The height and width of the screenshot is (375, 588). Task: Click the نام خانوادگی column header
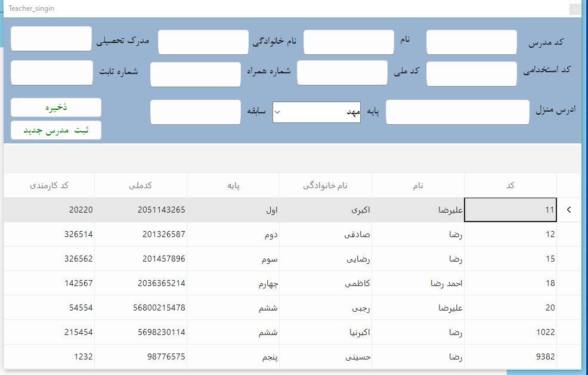(x=325, y=186)
